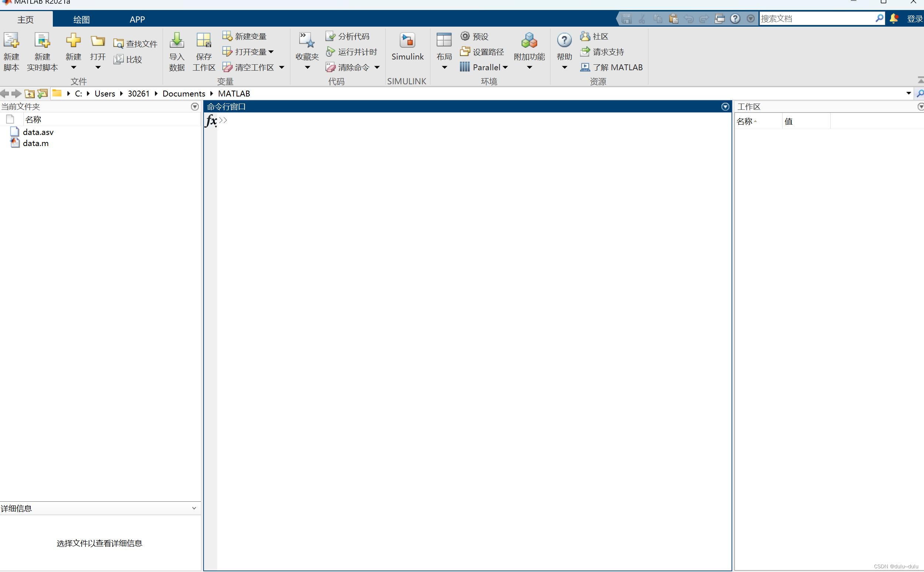Open 附加功能 (Add-Ons) icon

[x=529, y=40]
